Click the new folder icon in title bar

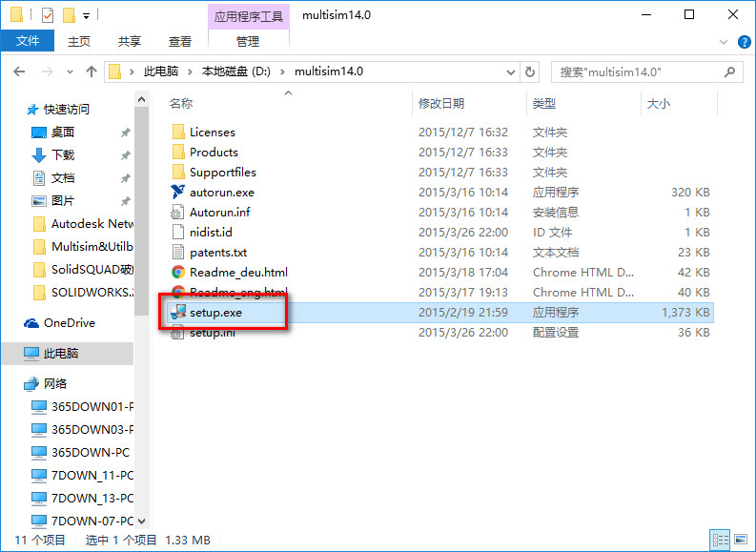pos(69,15)
